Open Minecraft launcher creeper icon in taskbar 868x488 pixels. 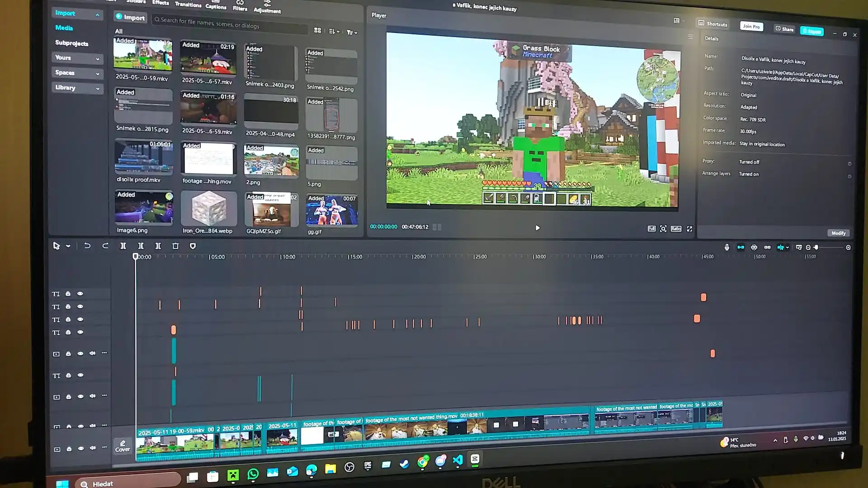[x=233, y=475]
